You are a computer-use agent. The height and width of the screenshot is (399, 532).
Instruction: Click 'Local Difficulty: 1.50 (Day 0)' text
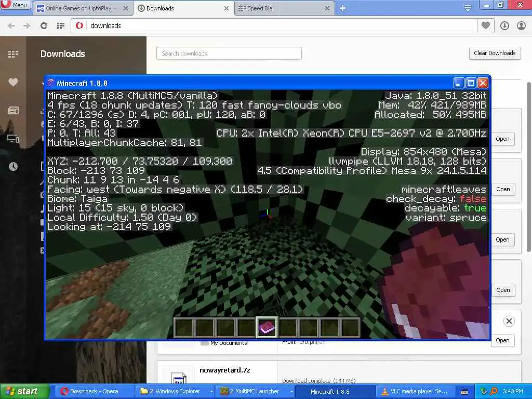[x=122, y=218]
